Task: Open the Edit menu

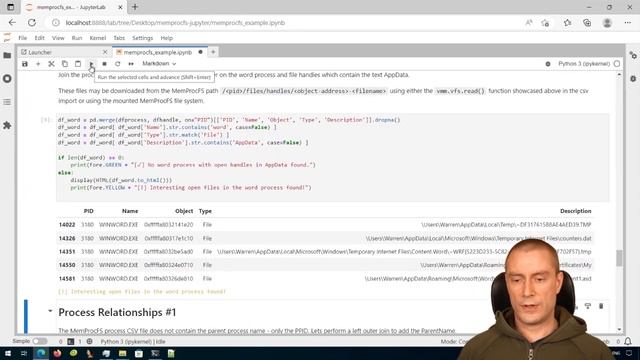Action: 39,38
